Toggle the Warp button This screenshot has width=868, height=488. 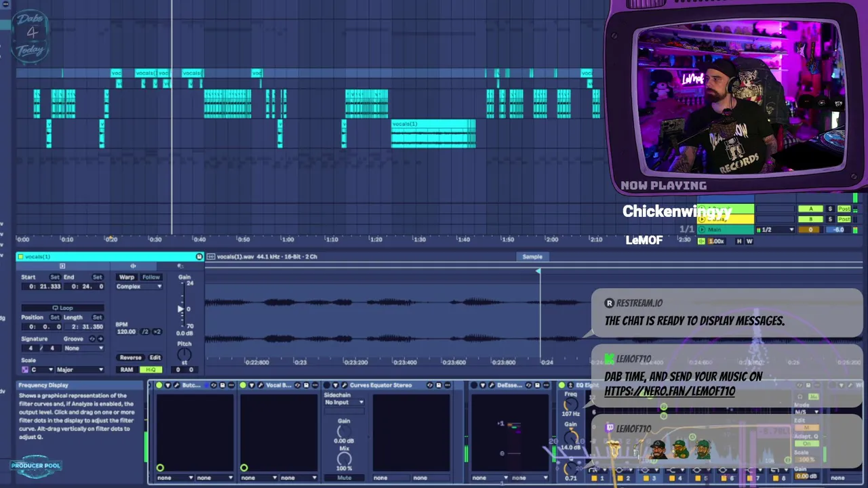(x=126, y=277)
